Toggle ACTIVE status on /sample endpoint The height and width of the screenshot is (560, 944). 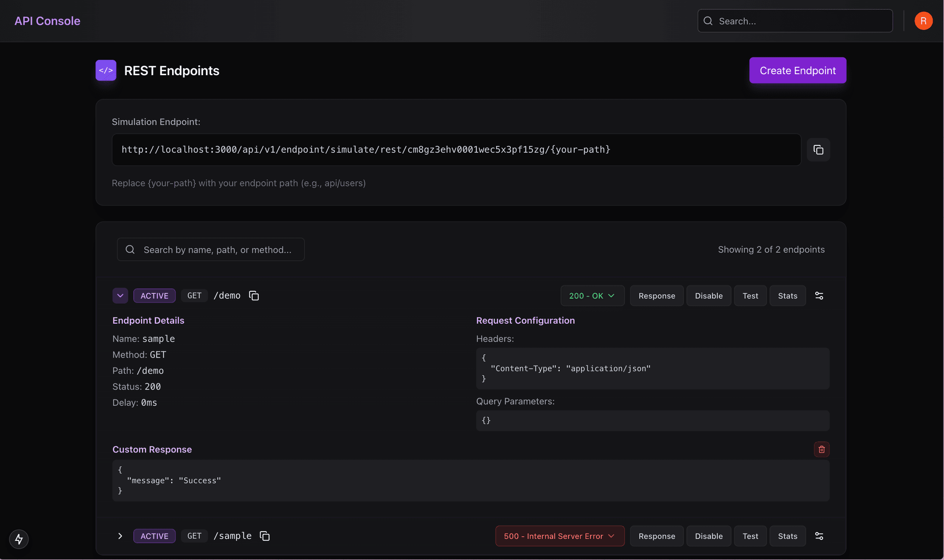pos(154,536)
